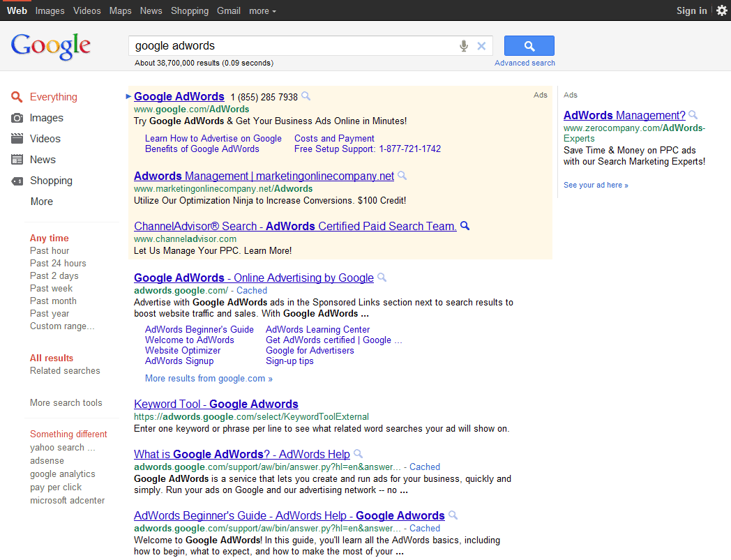Click the blue search magnifier button
The image size is (731, 560).
tap(529, 46)
